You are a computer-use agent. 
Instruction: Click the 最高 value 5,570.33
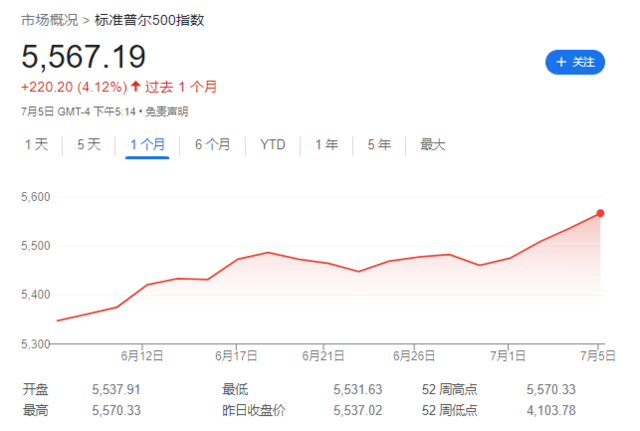tap(116, 410)
